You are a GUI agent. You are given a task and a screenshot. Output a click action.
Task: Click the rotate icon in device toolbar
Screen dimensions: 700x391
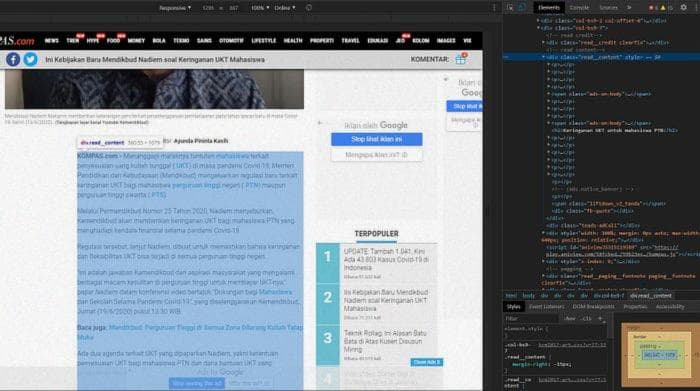308,8
